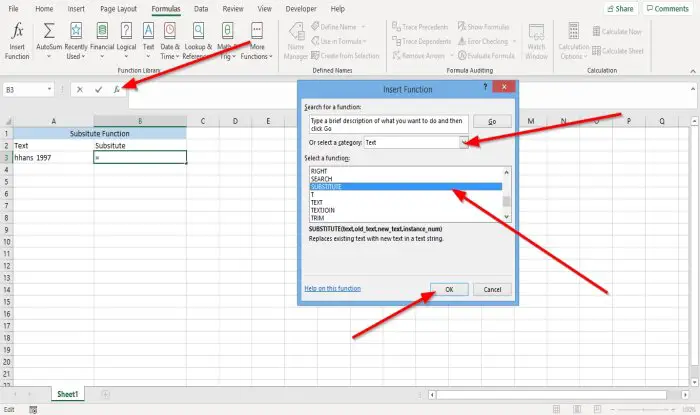Click the Add new sheet plus icon
This screenshot has height=415, width=700.
pos(105,394)
